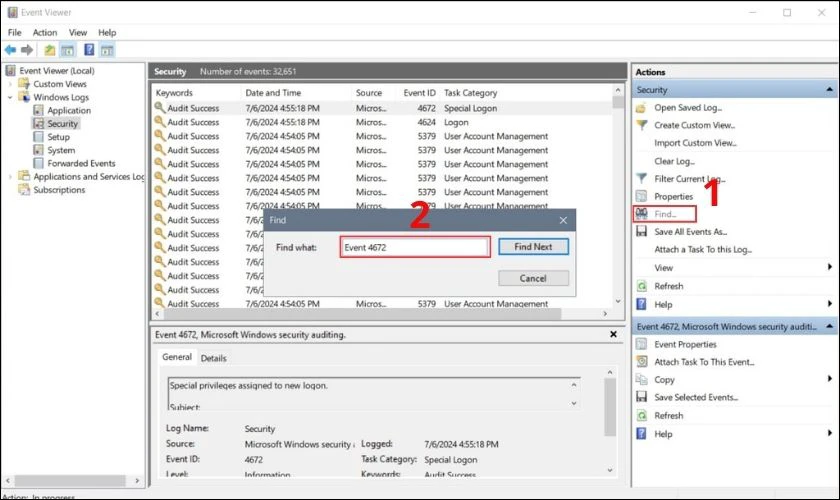
Task: Click Create Custom View action
Action: 694,125
